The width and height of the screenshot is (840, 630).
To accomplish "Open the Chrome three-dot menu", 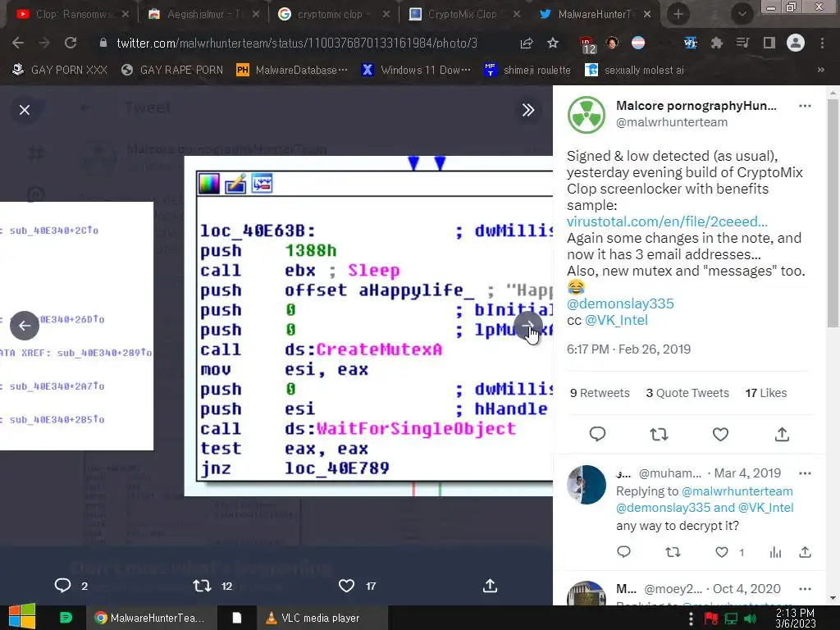I will [822, 43].
